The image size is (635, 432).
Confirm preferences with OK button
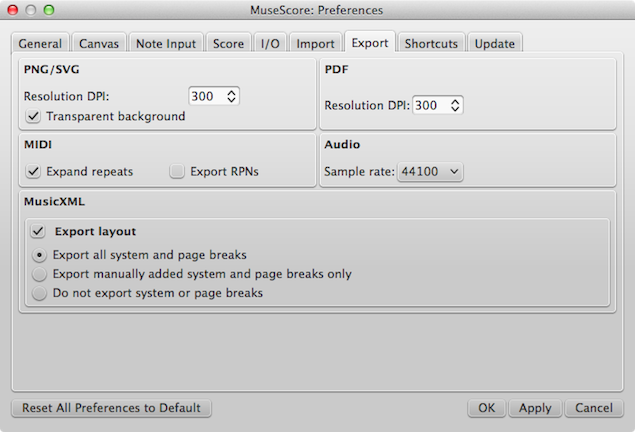click(486, 408)
